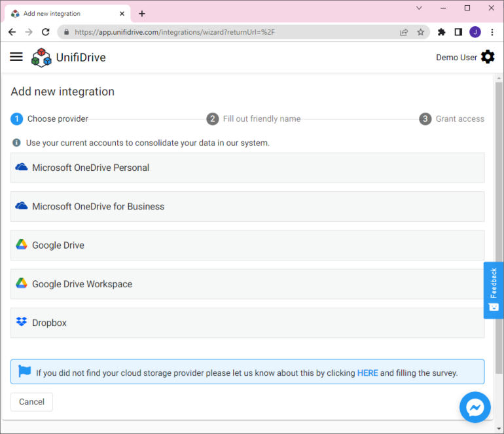Follow the HERE survey link
Viewport: 504px width, 434px height.
click(x=367, y=373)
